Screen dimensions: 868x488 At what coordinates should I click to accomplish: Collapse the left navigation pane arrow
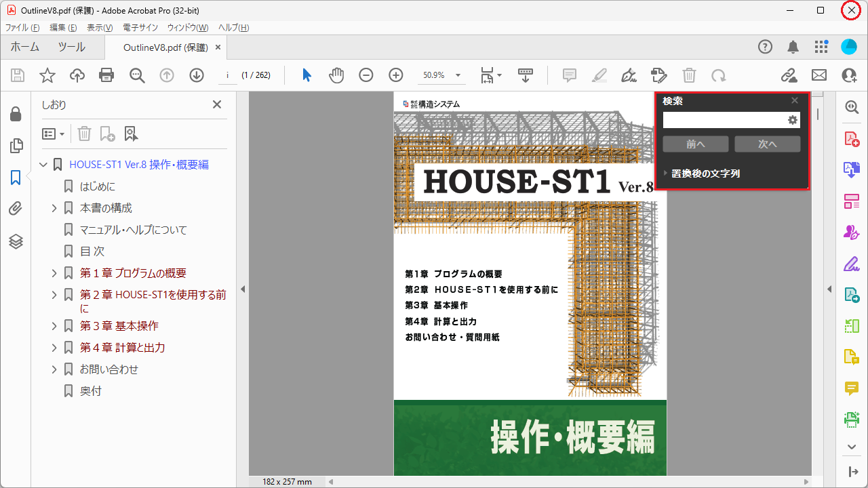[x=243, y=289]
